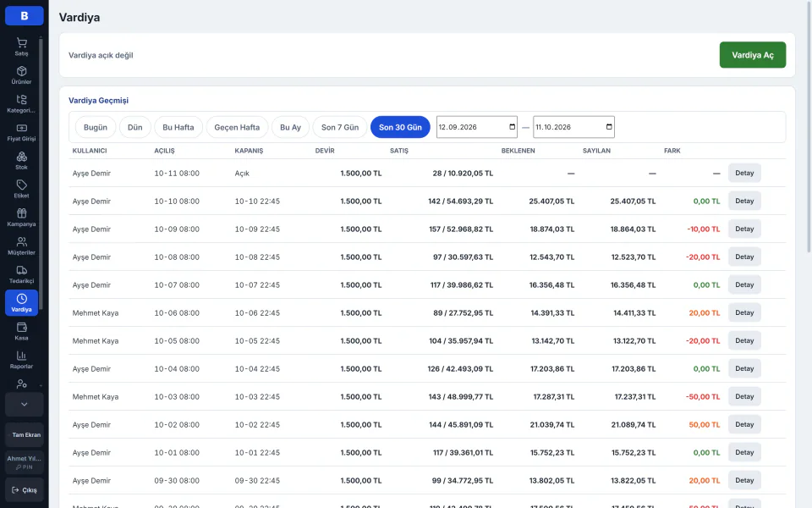Click the sidebar's scrollbar
Viewport: 812px width, 508px height.
[41, 174]
